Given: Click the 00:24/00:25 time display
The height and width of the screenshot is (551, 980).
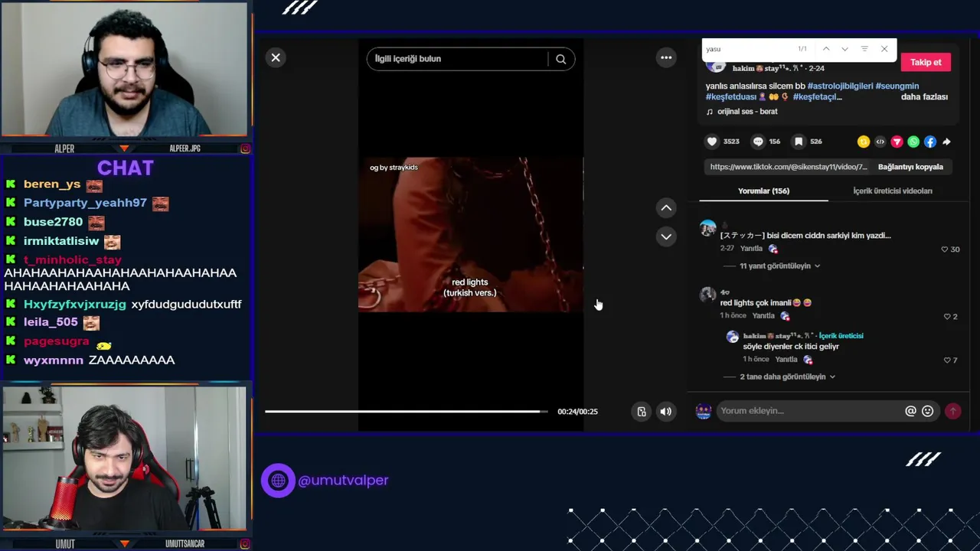Looking at the screenshot, I should tap(577, 412).
